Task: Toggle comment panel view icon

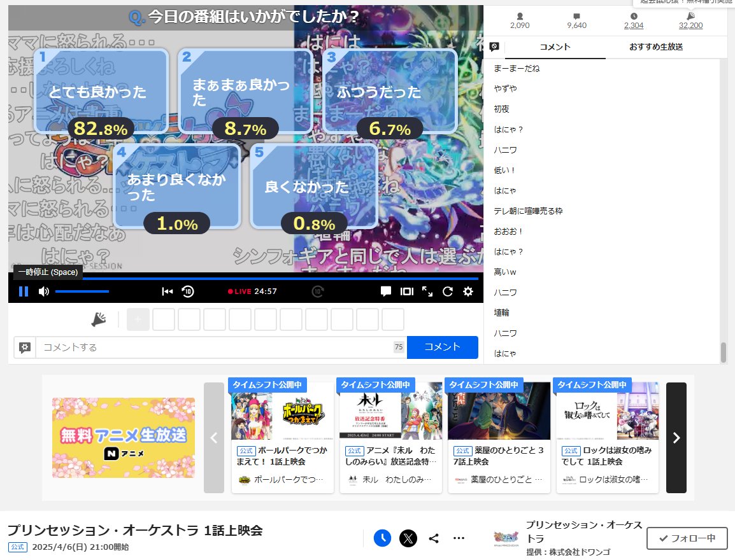Action: pyautogui.click(x=494, y=46)
